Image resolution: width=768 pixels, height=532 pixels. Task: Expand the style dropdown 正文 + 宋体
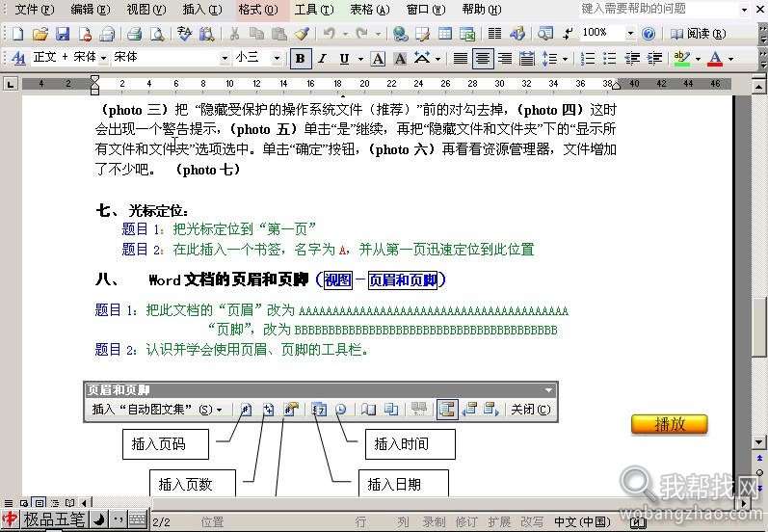click(103, 58)
